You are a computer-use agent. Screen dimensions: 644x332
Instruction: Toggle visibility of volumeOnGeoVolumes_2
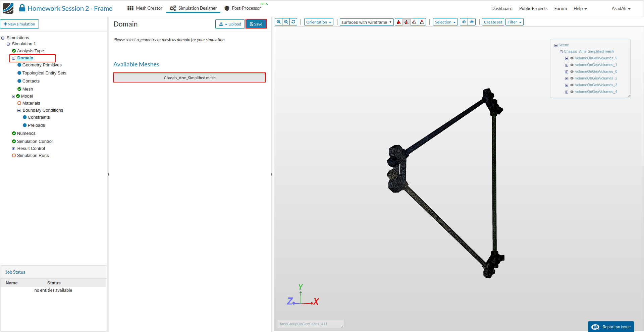[x=572, y=78]
